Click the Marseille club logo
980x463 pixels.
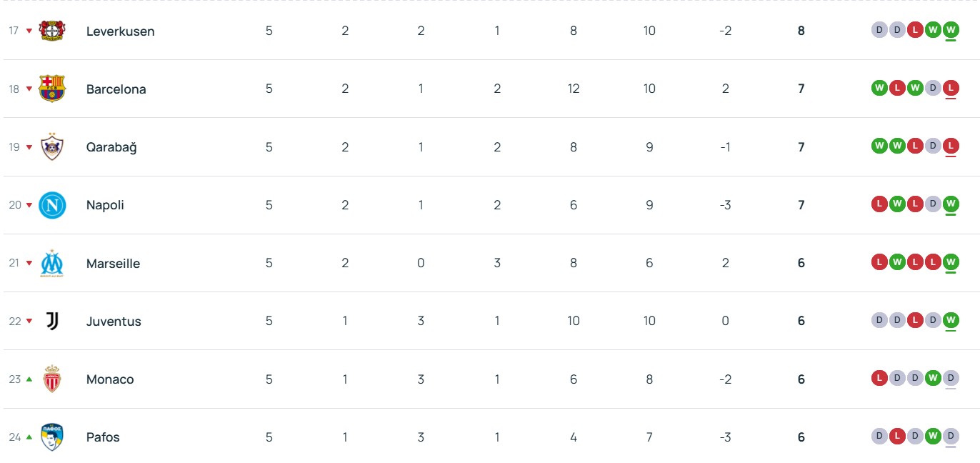(52, 263)
